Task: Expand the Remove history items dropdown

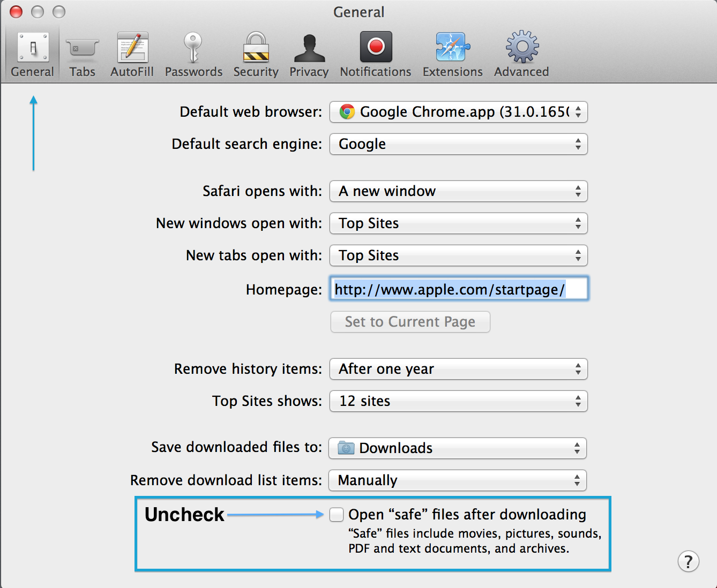Action: coord(459,369)
